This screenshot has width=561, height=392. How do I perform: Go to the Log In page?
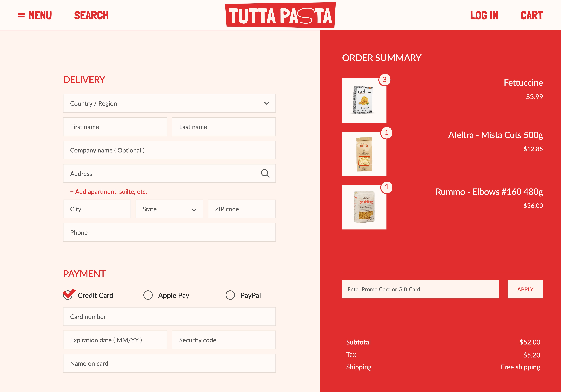pyautogui.click(x=484, y=15)
